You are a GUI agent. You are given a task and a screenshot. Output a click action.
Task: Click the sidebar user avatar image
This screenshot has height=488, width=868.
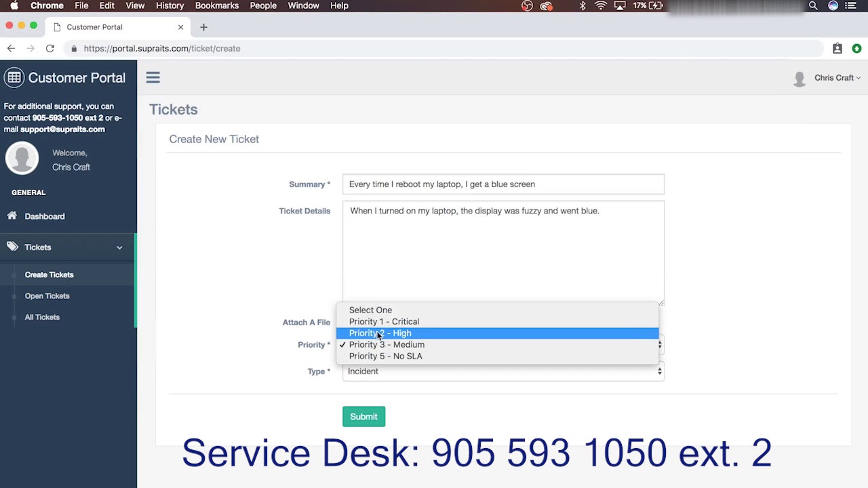[22, 158]
